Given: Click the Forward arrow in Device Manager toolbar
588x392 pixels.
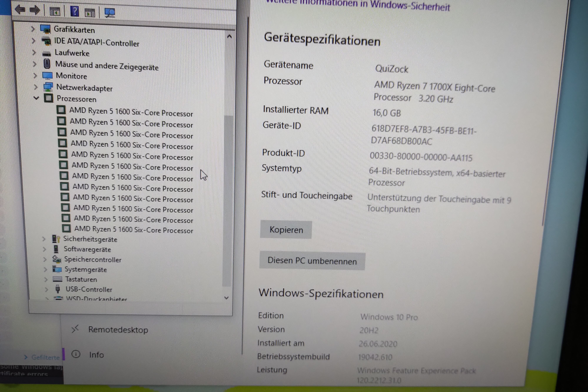Looking at the screenshot, I should point(35,10).
